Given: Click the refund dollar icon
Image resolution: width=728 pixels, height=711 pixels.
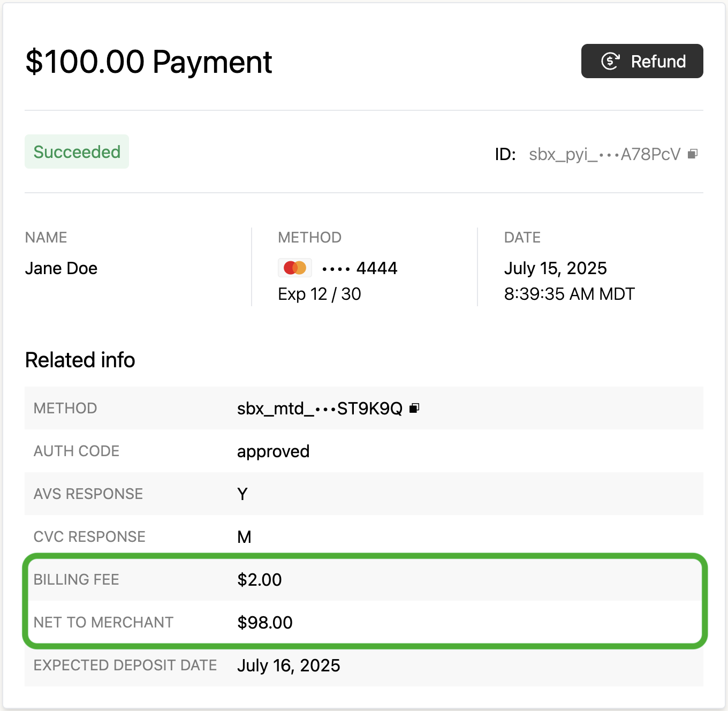Looking at the screenshot, I should [x=610, y=61].
